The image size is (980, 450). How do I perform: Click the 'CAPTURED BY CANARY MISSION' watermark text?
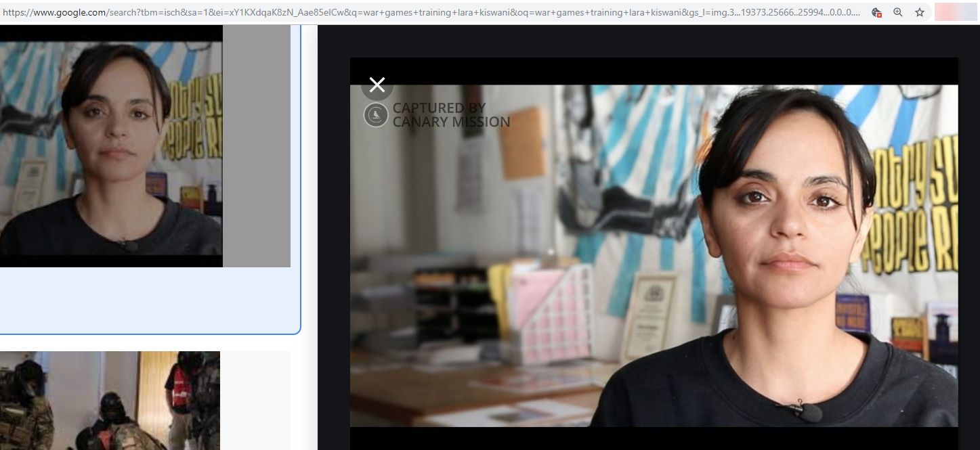tap(450, 115)
